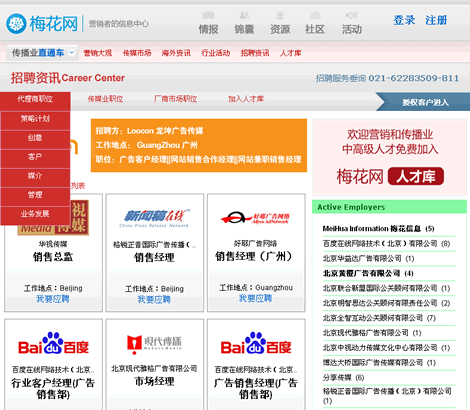Choose 客户 in the red dropdown menu
Screen dimensions: 470x410
[35, 157]
